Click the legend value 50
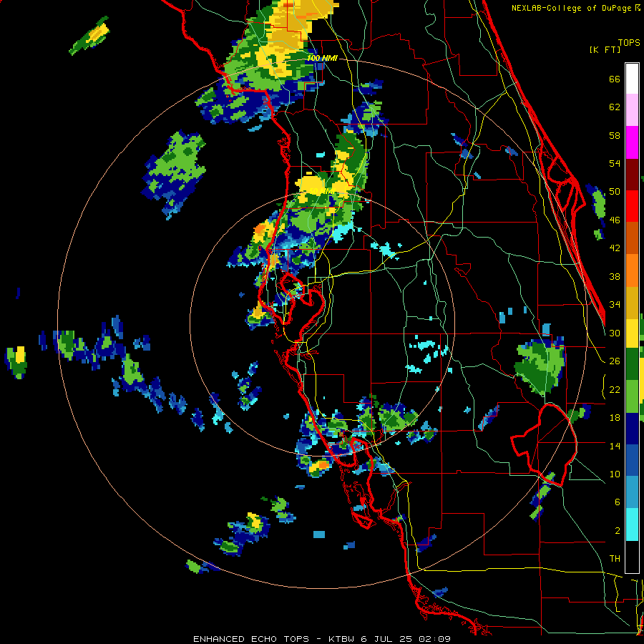Image resolution: width=644 pixels, height=644 pixels. (x=615, y=192)
